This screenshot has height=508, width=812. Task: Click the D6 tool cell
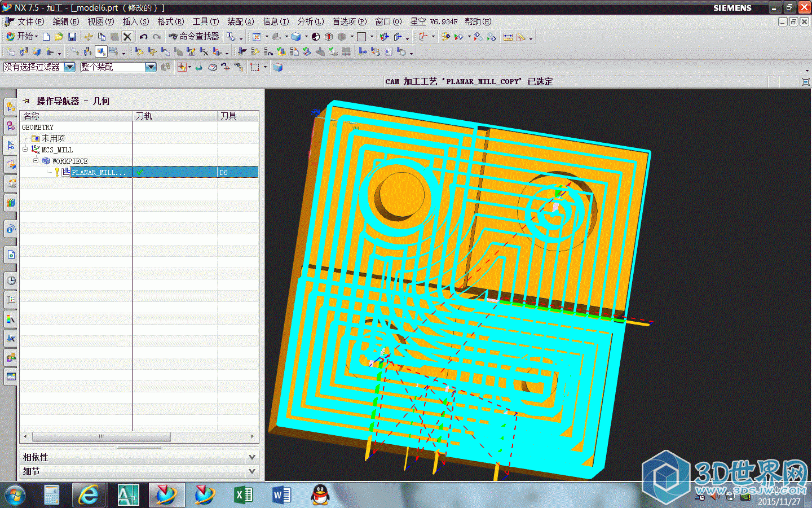(x=238, y=172)
